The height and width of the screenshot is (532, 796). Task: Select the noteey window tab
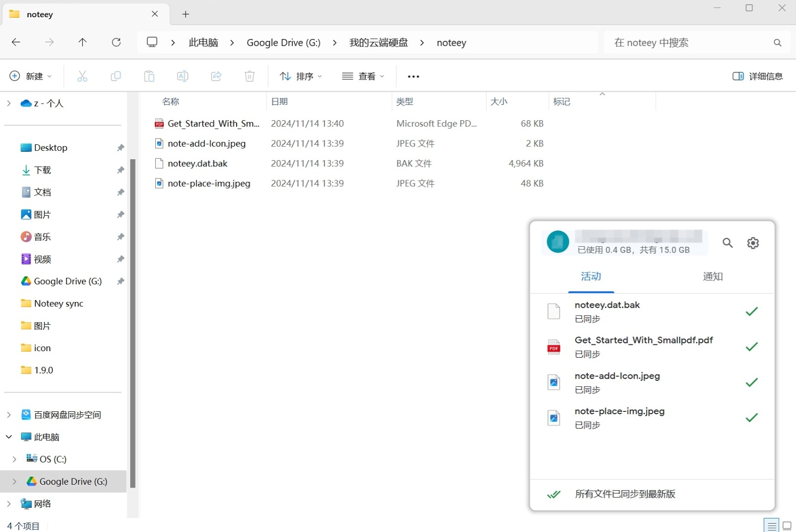point(86,14)
